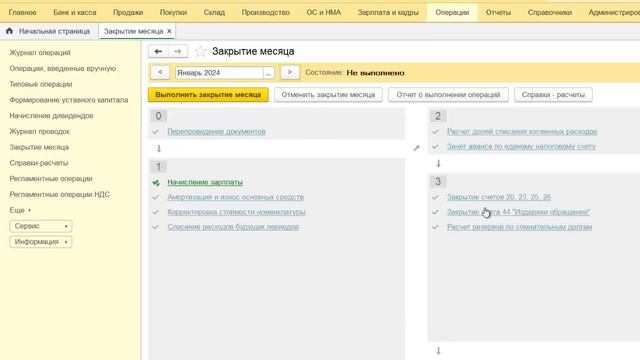
Task: Click checkmark beside Расчет резервов
Action: [435, 227]
